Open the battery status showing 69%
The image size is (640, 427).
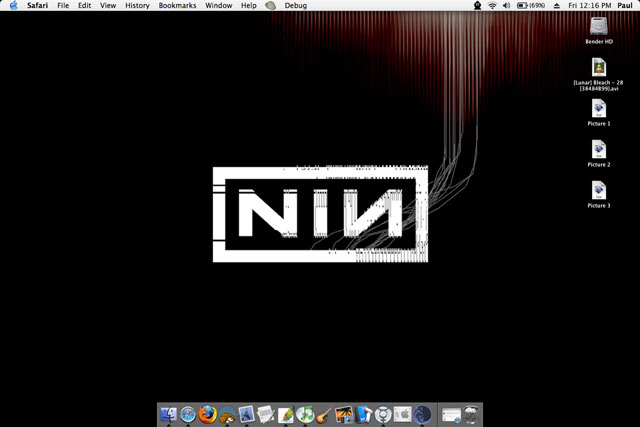coord(531,5)
